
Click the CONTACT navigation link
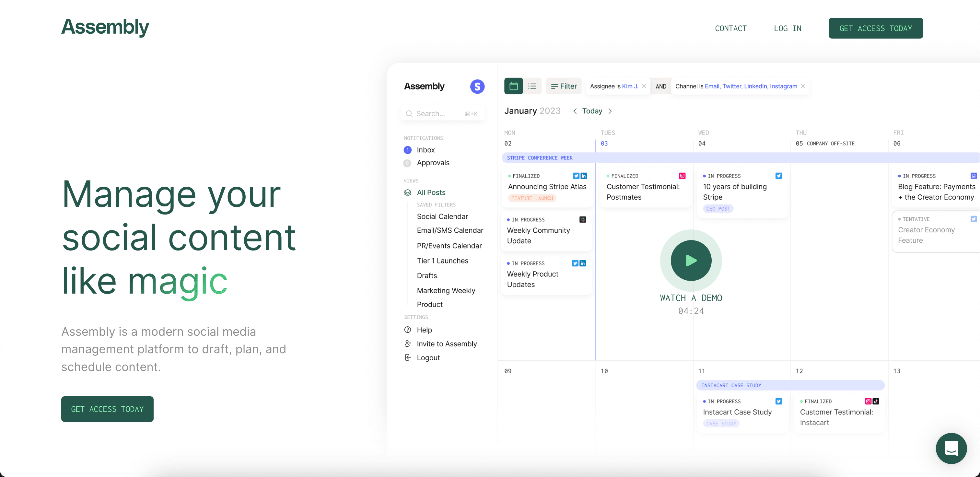730,29
